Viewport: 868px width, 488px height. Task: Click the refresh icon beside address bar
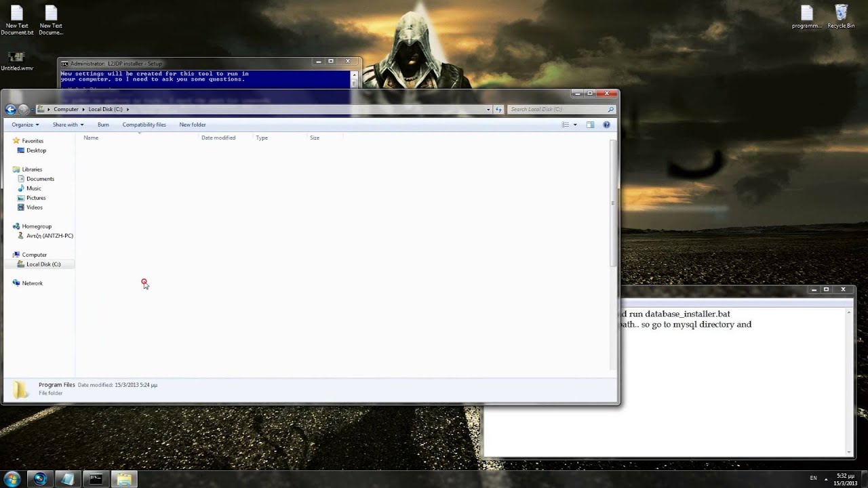(498, 109)
